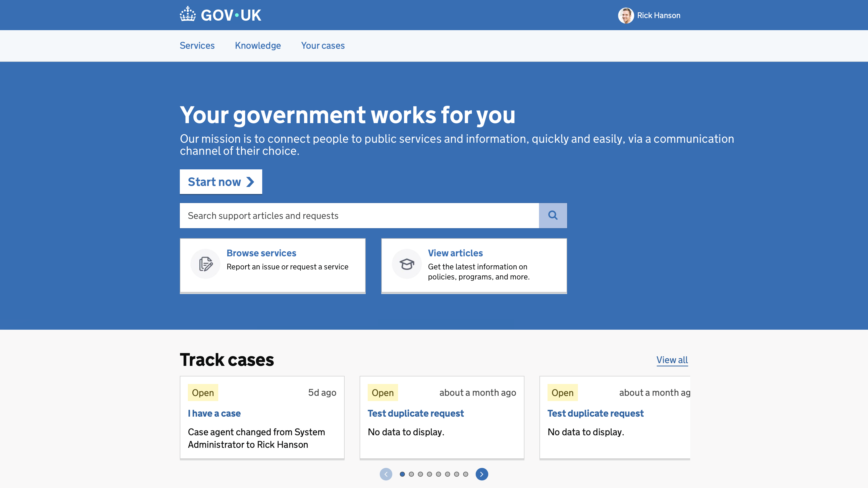Click 'Case agent changed from System Administrator' text
Viewport: 868px width, 488px height.
[256, 438]
